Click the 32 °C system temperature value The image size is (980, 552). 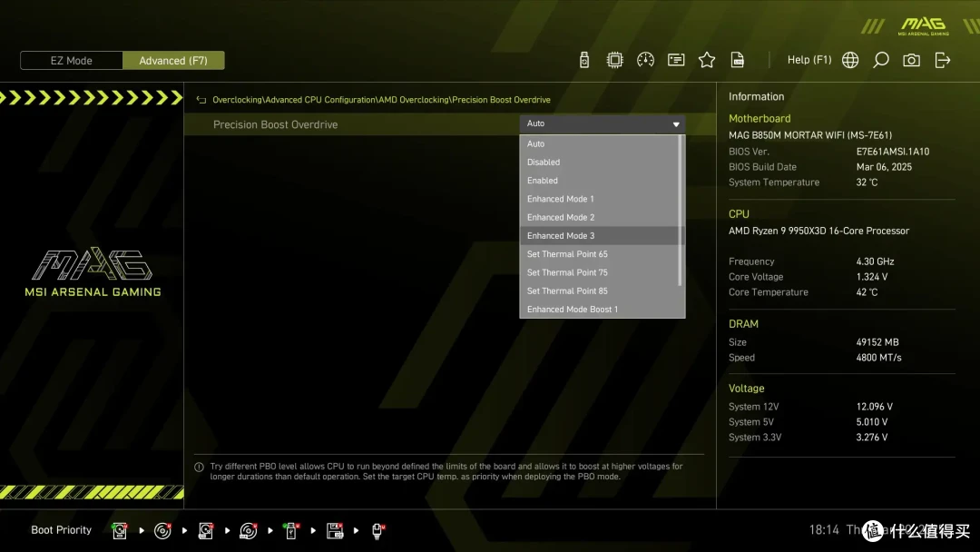pos(867,182)
